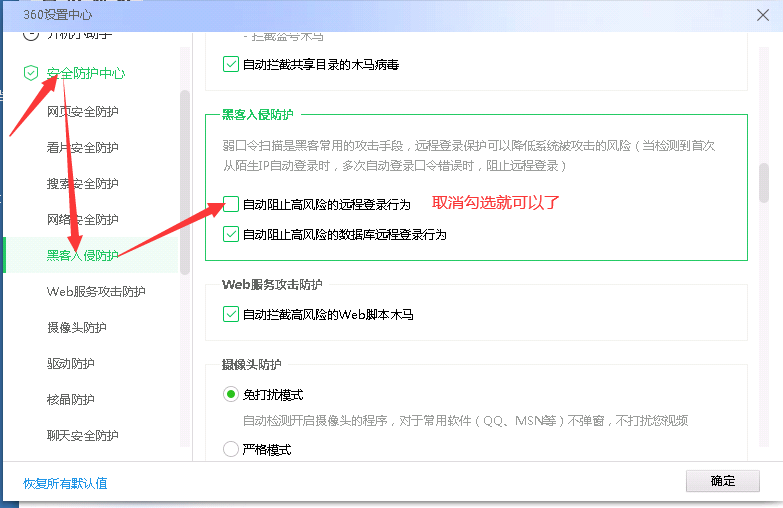Open 核晶防护 sidebar item
The height and width of the screenshot is (508, 783).
[x=70, y=399]
